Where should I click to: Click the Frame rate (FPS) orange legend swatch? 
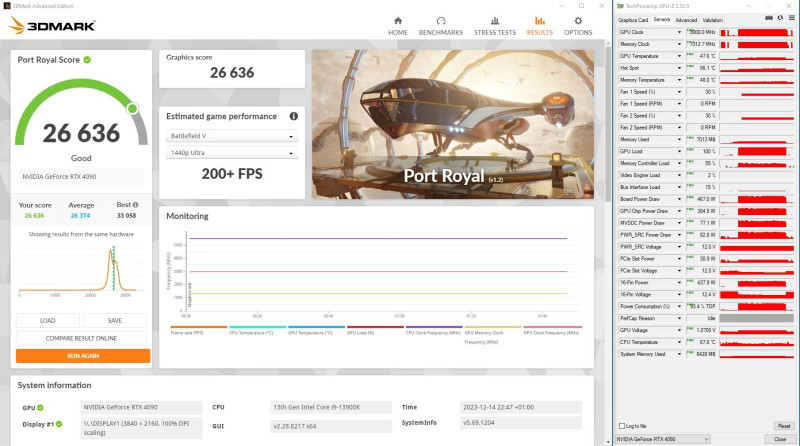[199, 327]
